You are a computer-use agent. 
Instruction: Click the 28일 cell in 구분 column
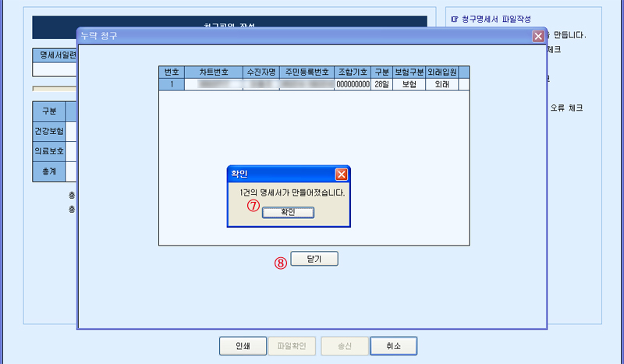point(381,84)
